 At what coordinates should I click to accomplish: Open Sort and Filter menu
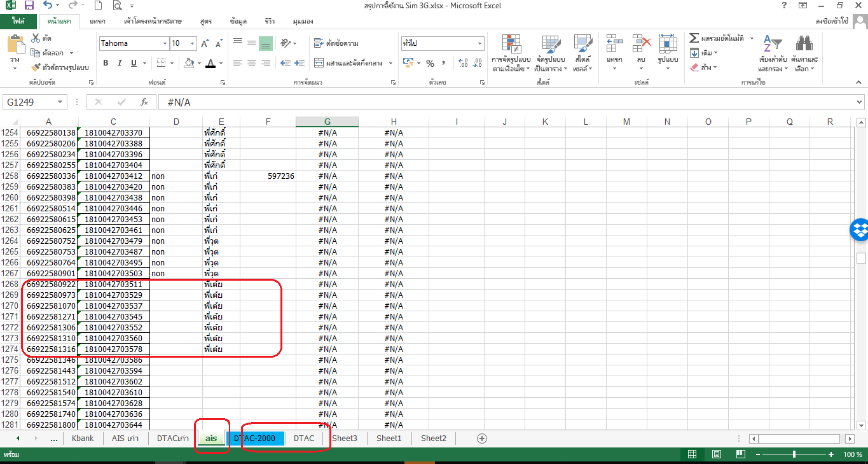tap(773, 53)
